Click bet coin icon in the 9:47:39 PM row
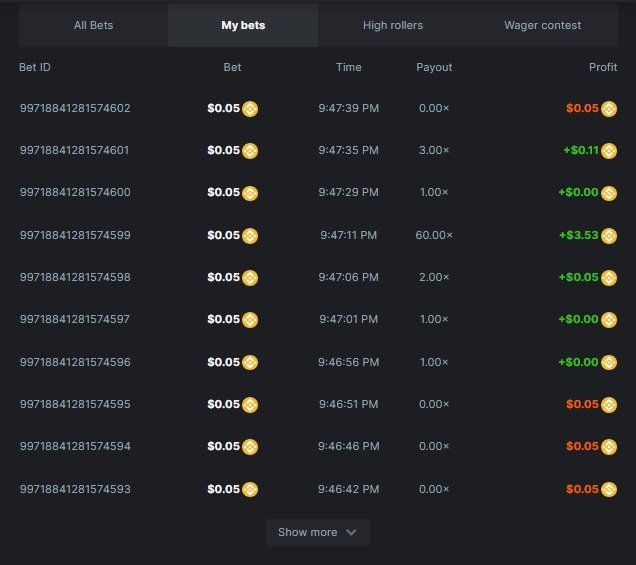The image size is (636, 565). (x=250, y=109)
